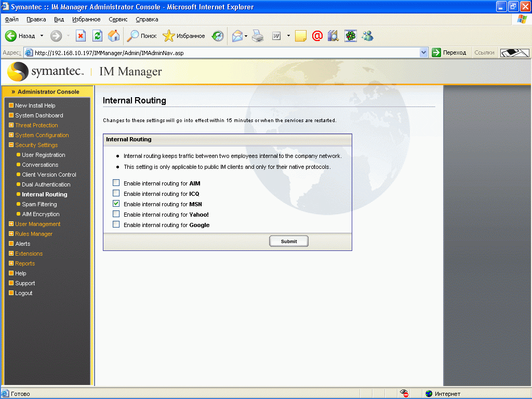This screenshot has width=532, height=399.
Task: Click the red @ icon in toolbar
Action: (x=317, y=36)
